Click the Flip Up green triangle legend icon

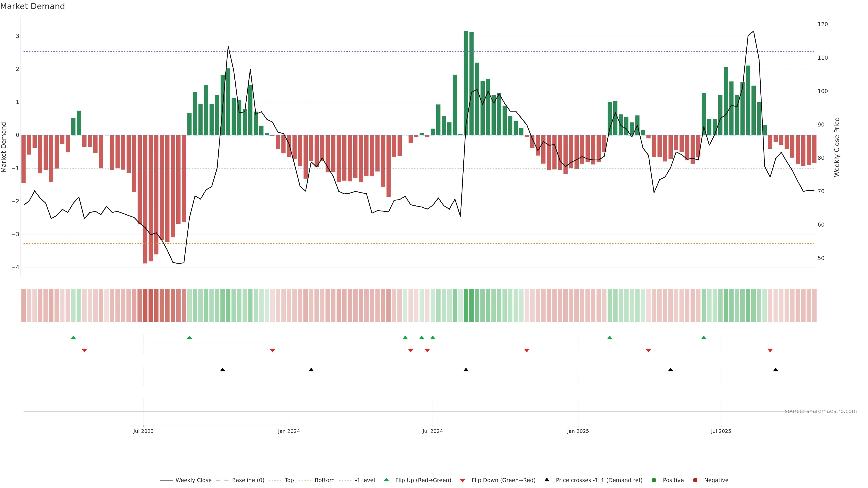click(x=386, y=480)
